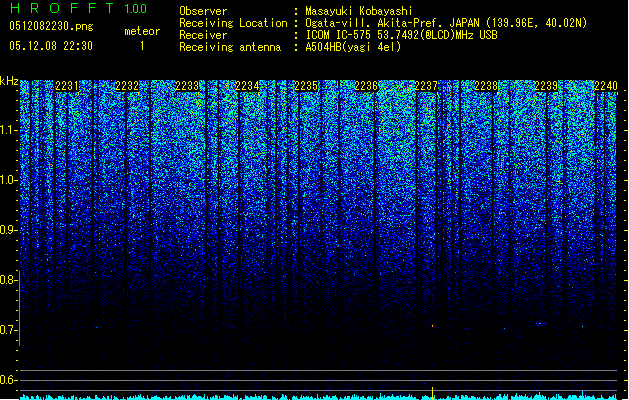Click the 2231 time marker

(x=67, y=86)
